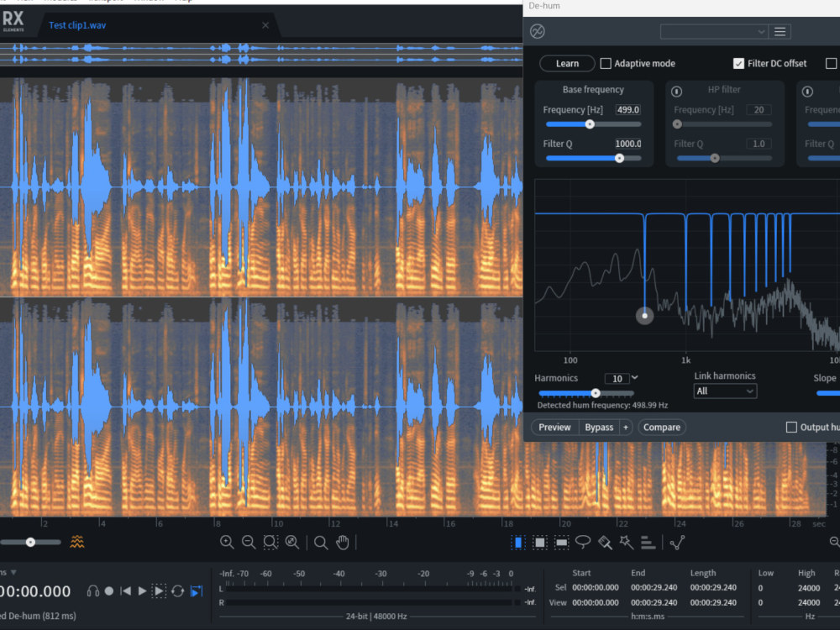
Task: Click the zoom to selection icon
Action: coord(270,542)
